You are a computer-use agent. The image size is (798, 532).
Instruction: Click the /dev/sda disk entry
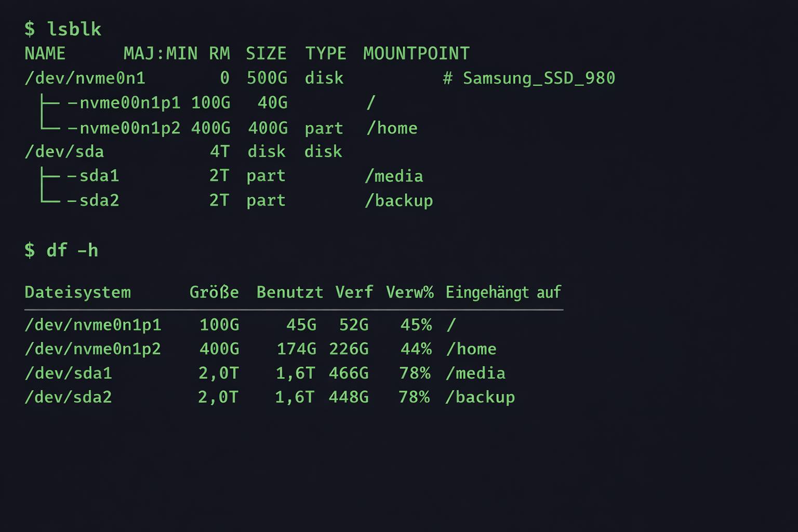tap(64, 151)
